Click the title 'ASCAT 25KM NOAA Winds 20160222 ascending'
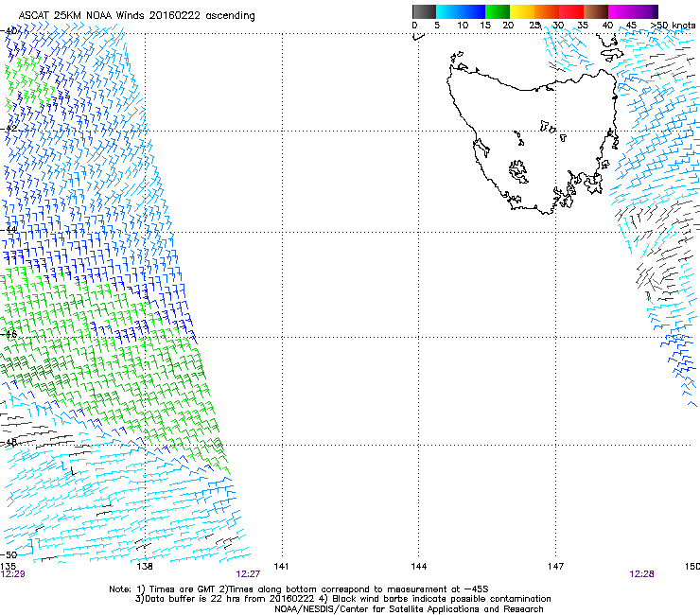 click(x=136, y=16)
